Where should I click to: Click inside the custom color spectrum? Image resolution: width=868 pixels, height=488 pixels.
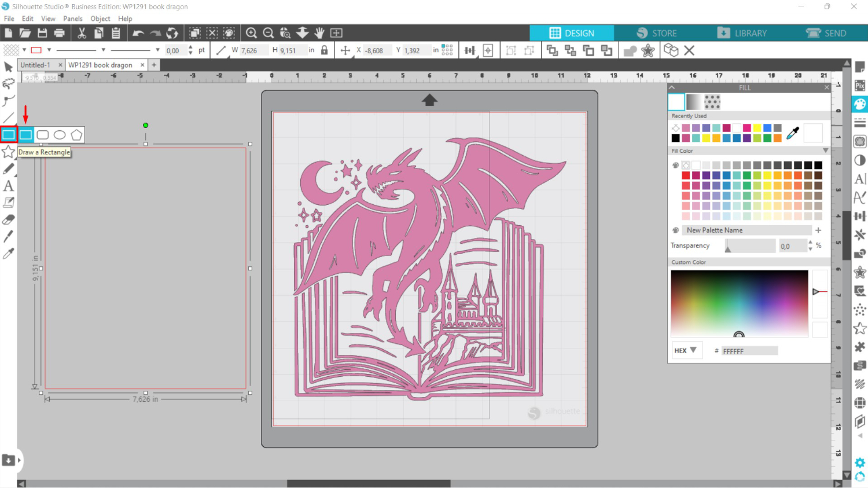[739, 303]
